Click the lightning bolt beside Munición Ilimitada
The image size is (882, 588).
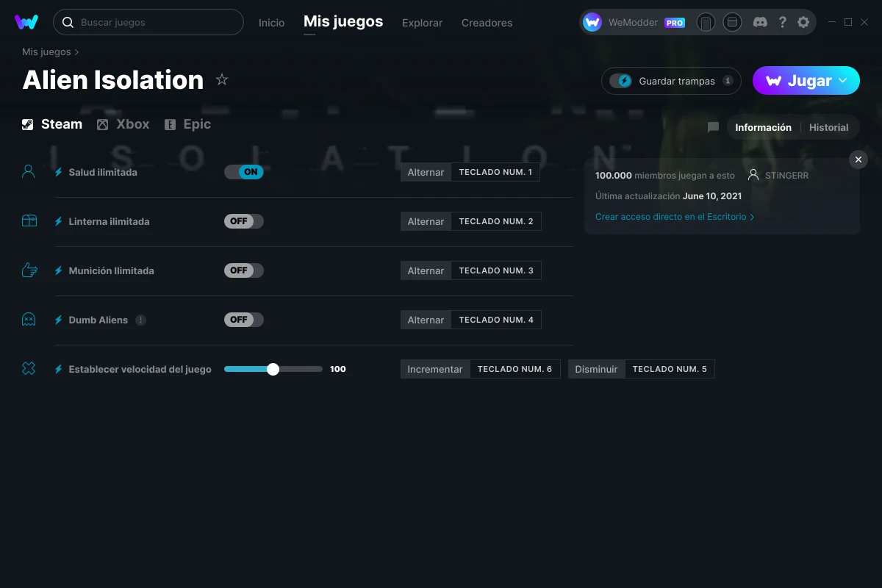[59, 270]
